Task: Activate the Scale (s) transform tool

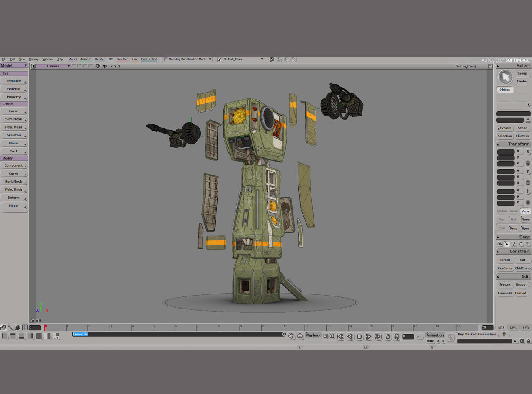Action: (x=528, y=152)
